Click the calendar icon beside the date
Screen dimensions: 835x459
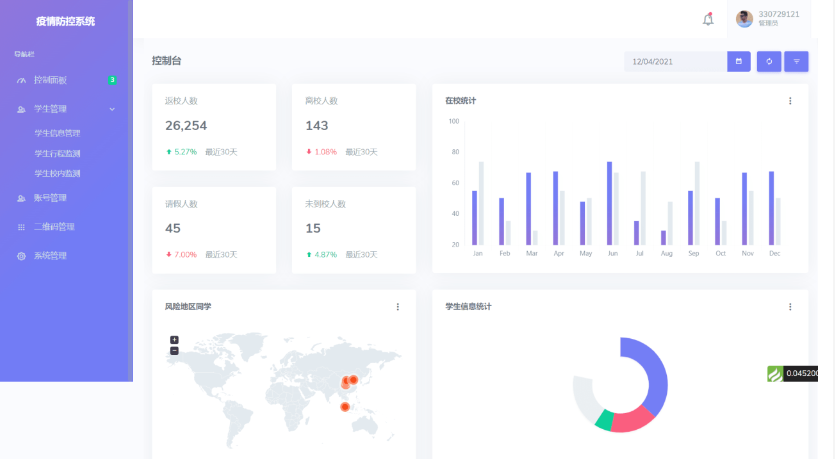739,62
